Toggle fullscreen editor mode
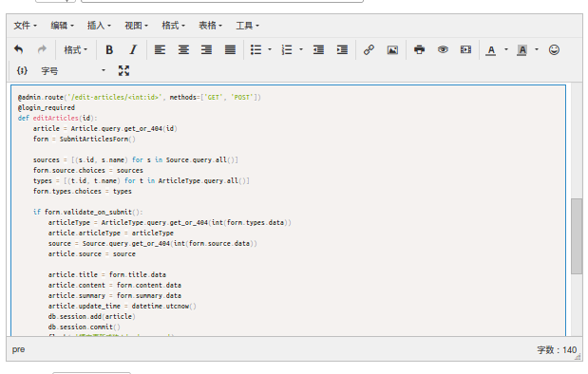The height and width of the screenshot is (374, 588). (123, 70)
